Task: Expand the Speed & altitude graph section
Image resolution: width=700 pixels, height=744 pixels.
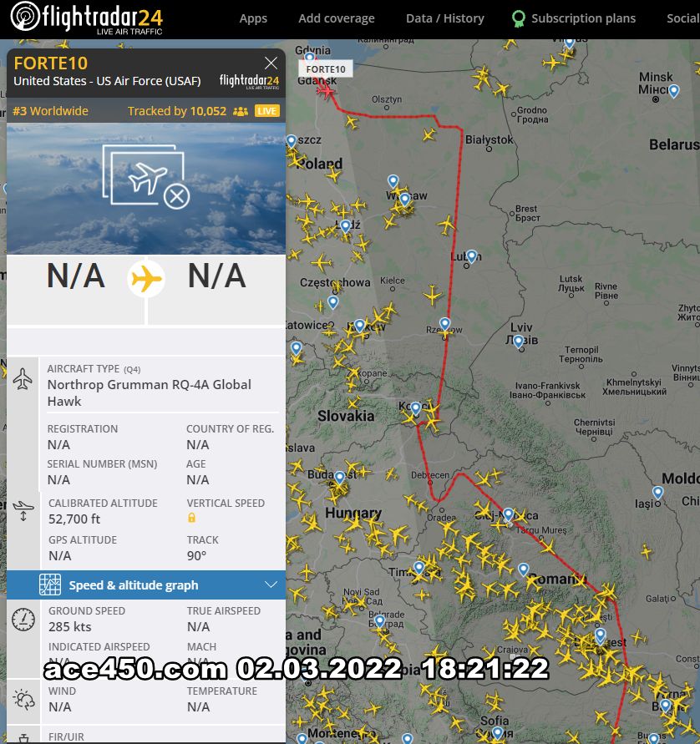Action: point(146,585)
